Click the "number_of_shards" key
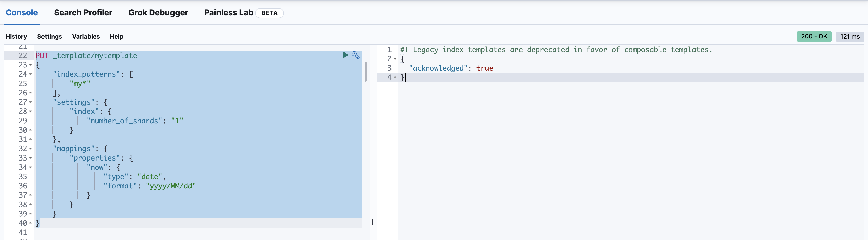 pos(124,121)
